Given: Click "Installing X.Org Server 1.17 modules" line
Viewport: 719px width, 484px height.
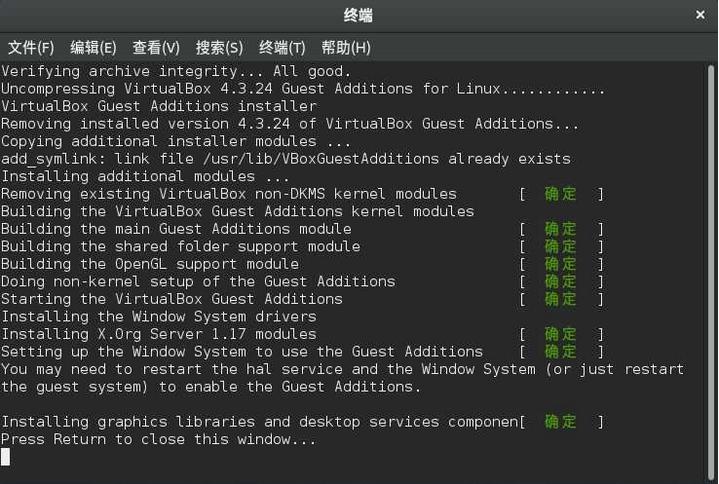Looking at the screenshot, I should pyautogui.click(x=159, y=334).
